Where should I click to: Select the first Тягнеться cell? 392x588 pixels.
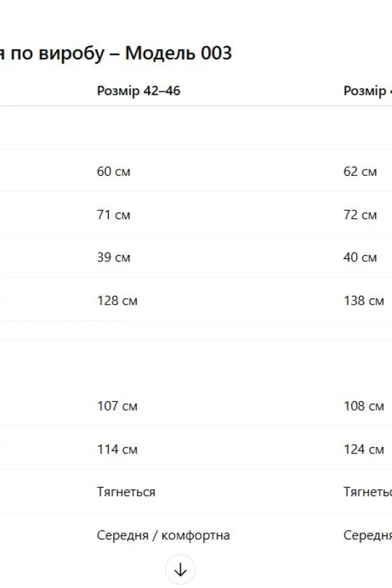(x=126, y=492)
